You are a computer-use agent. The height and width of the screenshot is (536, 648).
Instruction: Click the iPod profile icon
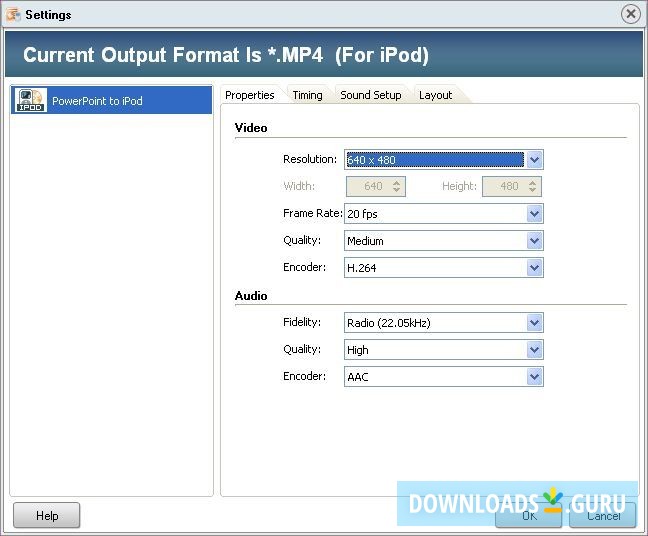[x=31, y=100]
